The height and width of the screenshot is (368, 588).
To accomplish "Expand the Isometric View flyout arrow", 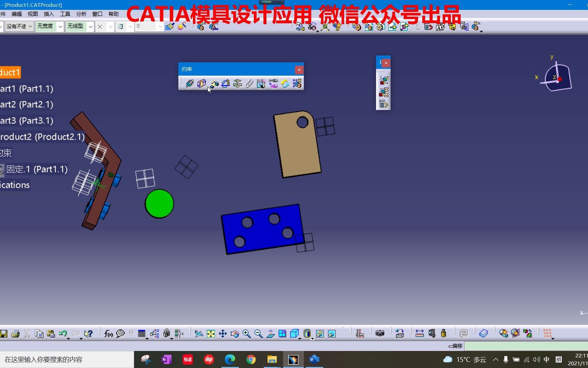I will click(300, 338).
